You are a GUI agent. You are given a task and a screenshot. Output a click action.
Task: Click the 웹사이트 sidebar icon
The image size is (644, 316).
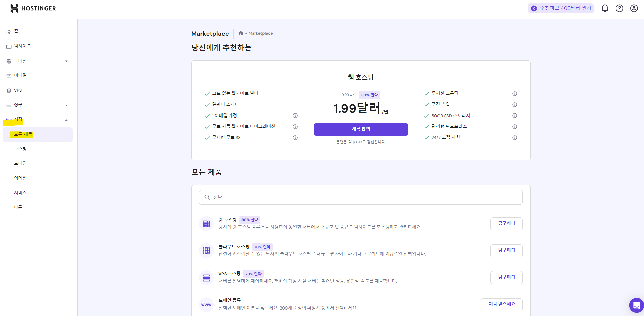click(9, 47)
